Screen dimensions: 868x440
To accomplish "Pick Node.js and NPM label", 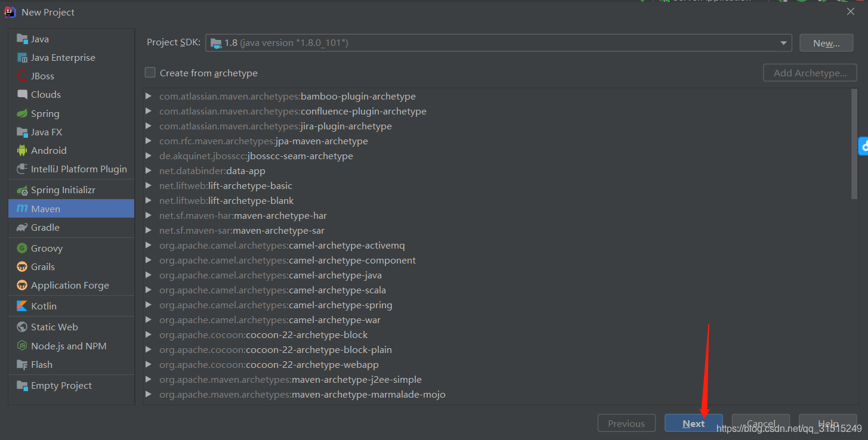I will click(x=69, y=346).
